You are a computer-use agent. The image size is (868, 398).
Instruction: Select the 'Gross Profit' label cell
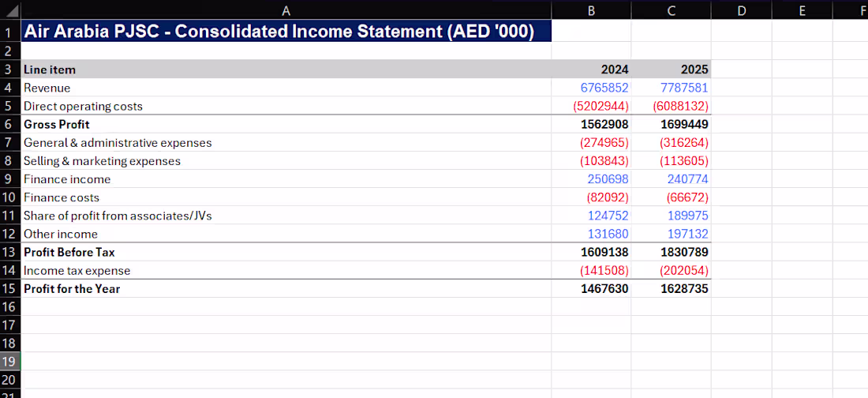coord(286,124)
